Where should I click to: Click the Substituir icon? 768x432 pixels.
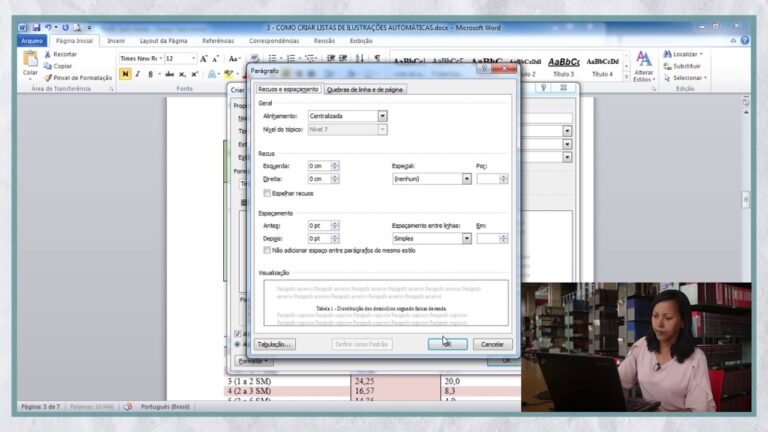[668, 66]
